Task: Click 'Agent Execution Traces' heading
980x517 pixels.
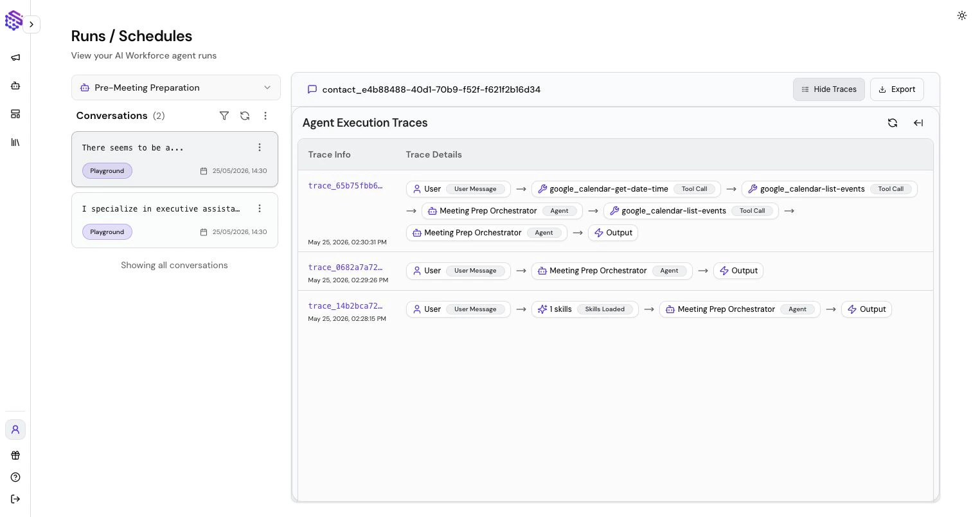Action: click(365, 123)
